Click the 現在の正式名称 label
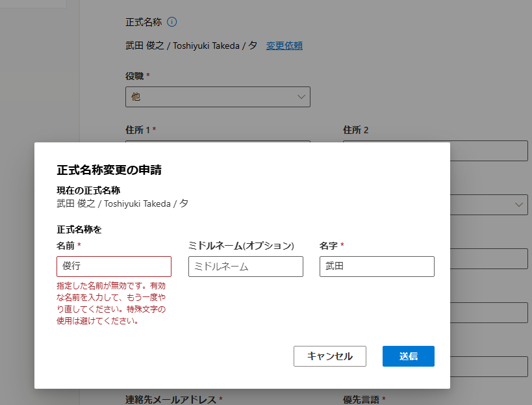 [88, 190]
